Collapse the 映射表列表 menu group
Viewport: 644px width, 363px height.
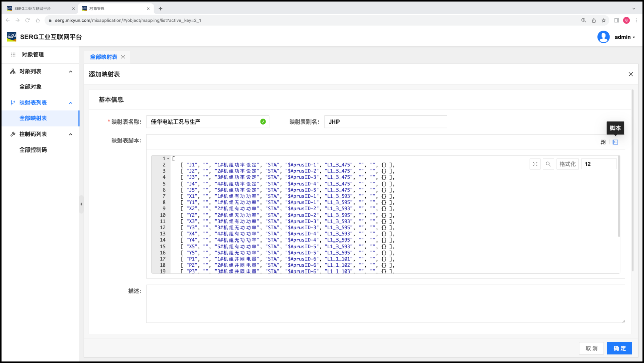tap(70, 103)
